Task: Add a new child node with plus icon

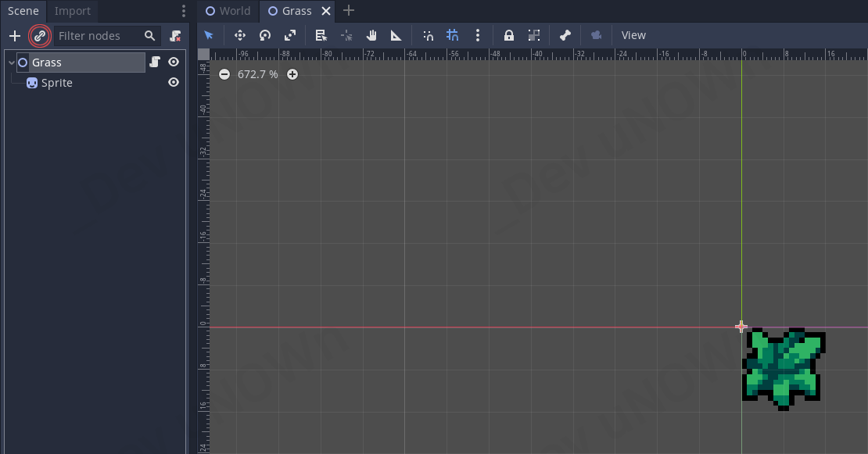Action: click(x=15, y=36)
